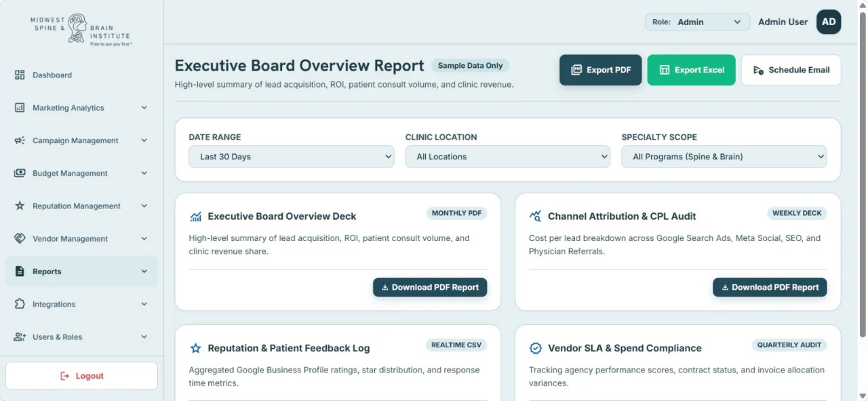Select Marketing Analytics menu item
The height and width of the screenshot is (401, 868).
pyautogui.click(x=81, y=108)
